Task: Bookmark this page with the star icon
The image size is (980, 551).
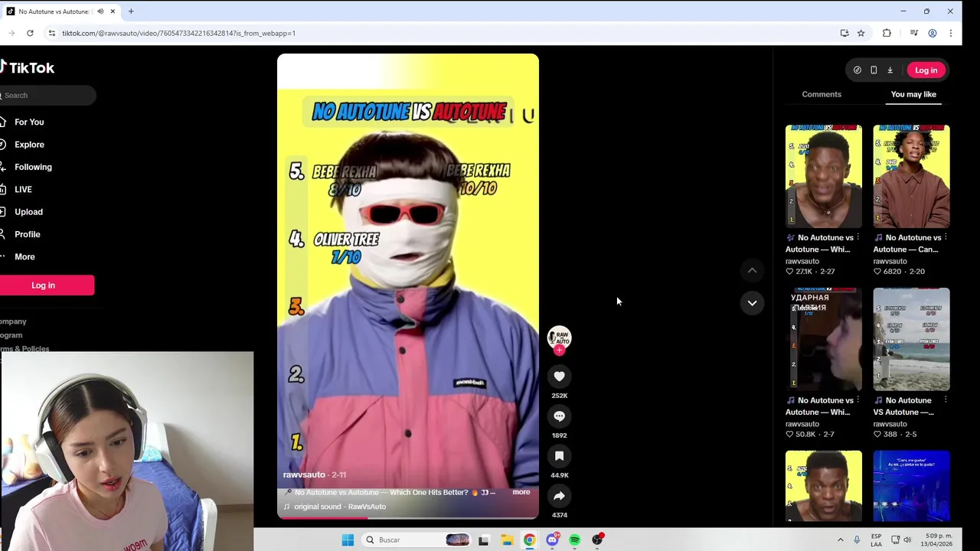Action: click(861, 33)
